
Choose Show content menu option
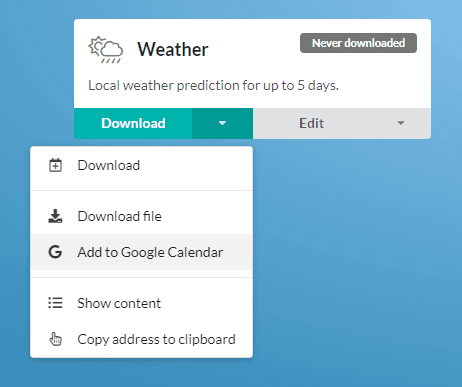[x=141, y=303]
